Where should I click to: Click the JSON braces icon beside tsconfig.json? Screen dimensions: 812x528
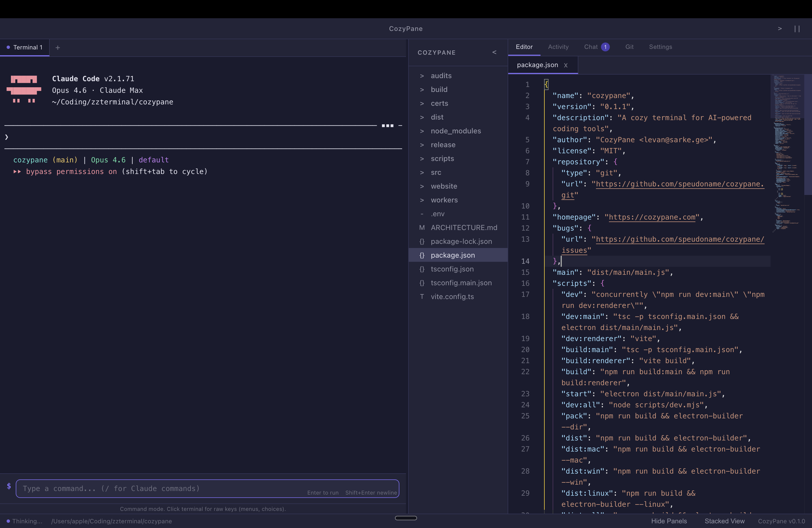click(x=422, y=269)
